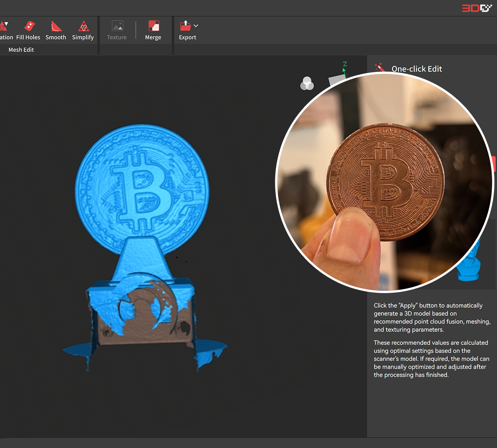The height and width of the screenshot is (448, 497).
Task: Click the Export folder icon
Action: pos(185,26)
